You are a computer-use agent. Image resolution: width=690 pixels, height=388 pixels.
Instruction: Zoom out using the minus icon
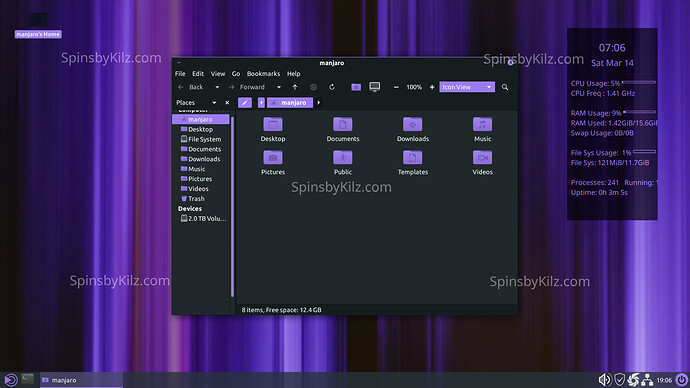(396, 87)
